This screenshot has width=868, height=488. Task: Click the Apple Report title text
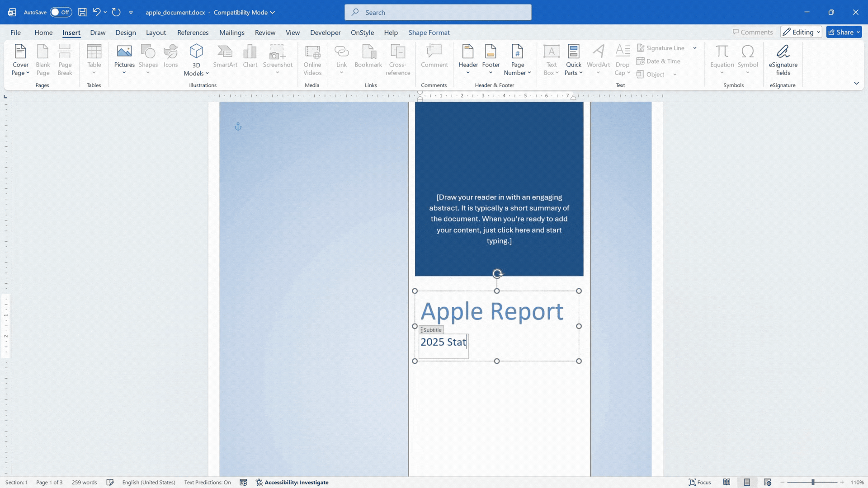(x=492, y=311)
